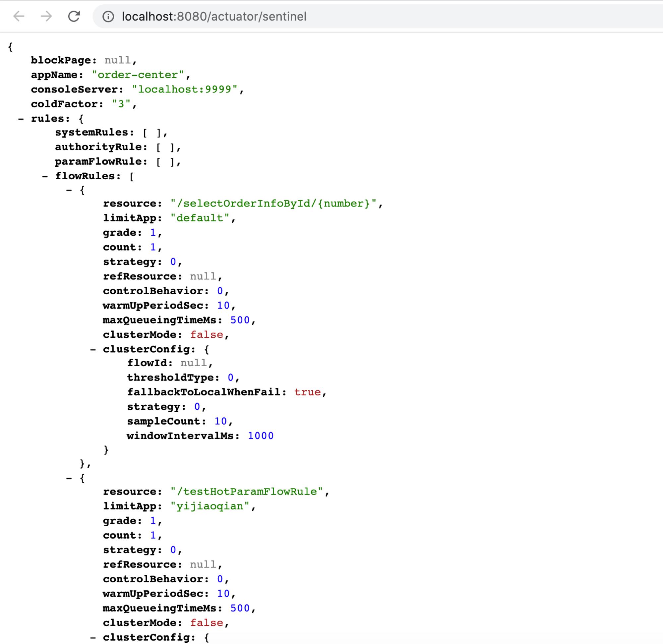Reload the sentinel actuator page
Viewport: 663px width, 644px height.
74,16
